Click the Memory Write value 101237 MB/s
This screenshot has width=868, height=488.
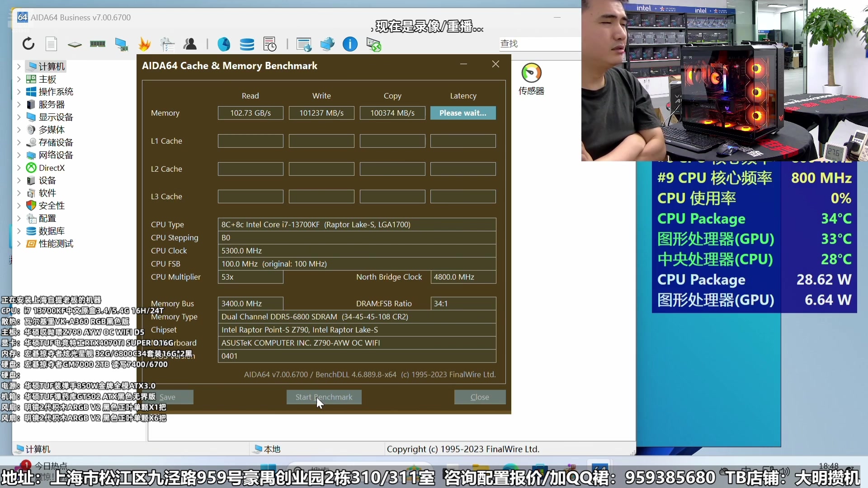tap(321, 113)
